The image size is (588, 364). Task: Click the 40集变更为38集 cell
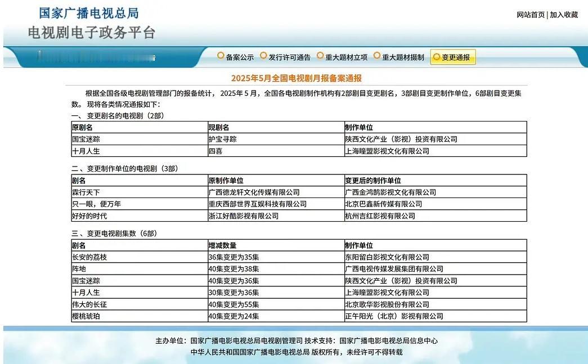(276, 269)
